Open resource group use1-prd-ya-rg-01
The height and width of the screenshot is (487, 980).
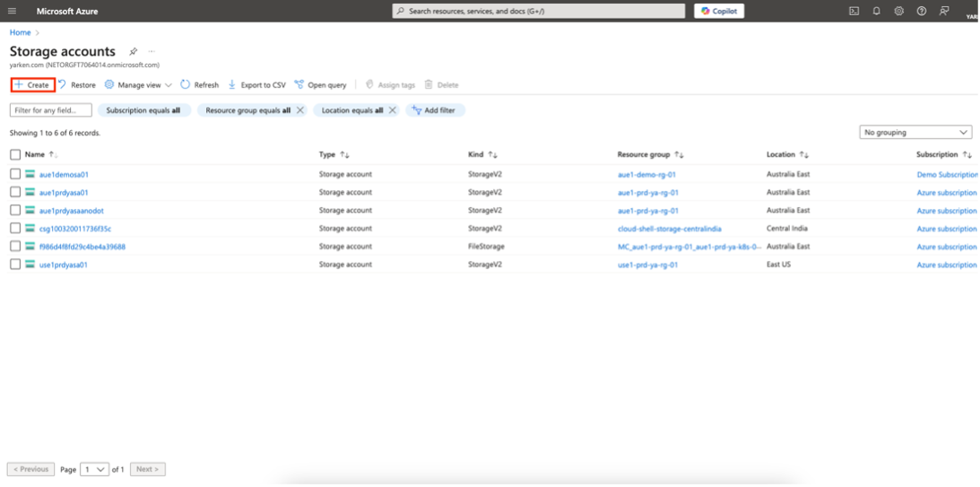(x=648, y=265)
